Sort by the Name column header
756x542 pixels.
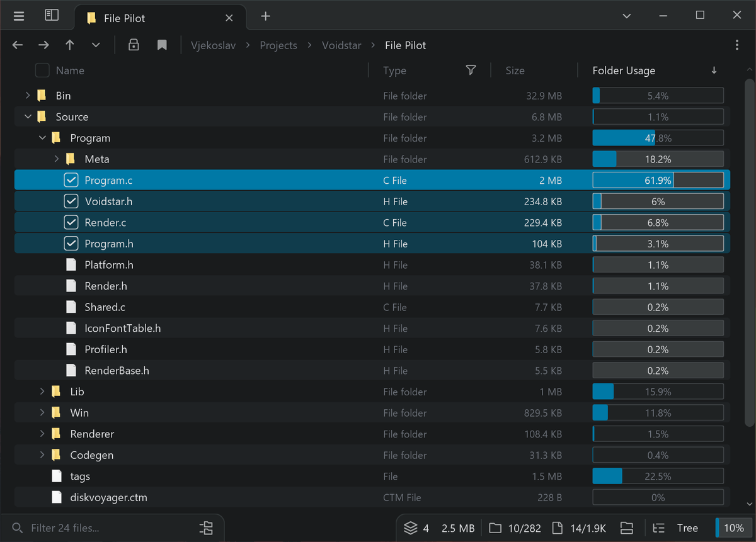click(x=70, y=71)
